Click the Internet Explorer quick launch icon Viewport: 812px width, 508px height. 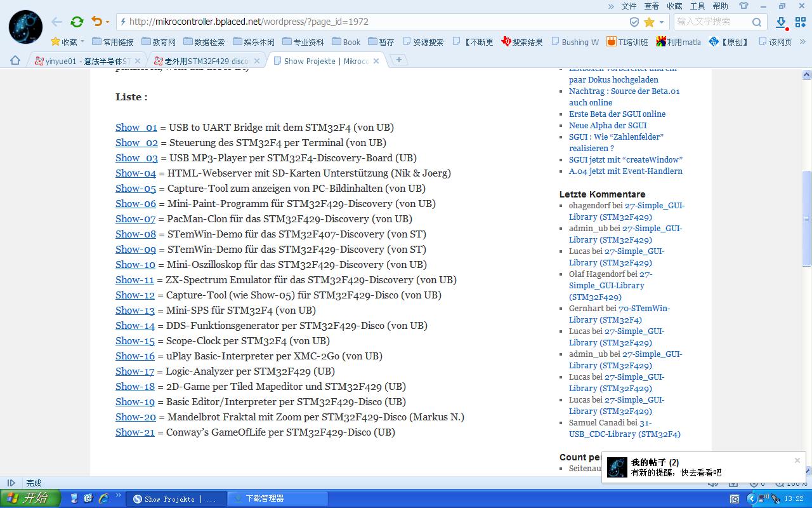click(x=103, y=498)
